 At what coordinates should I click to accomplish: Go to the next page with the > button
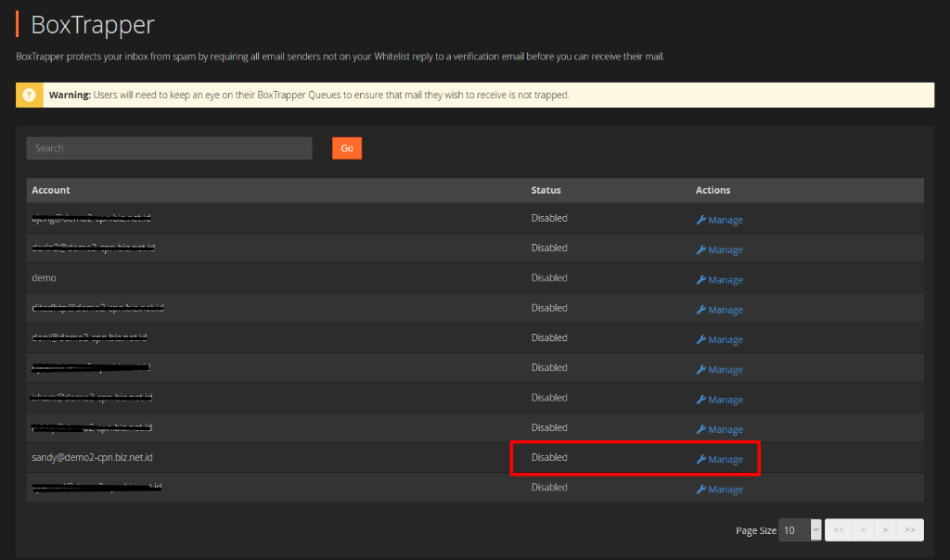pyautogui.click(x=885, y=529)
